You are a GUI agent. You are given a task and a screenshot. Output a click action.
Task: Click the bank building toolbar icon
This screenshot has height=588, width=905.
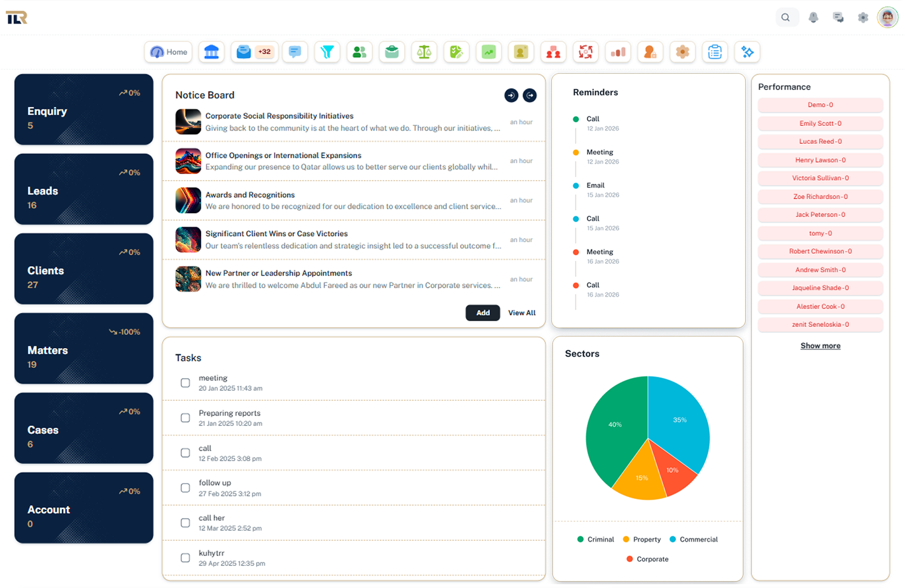coord(211,52)
